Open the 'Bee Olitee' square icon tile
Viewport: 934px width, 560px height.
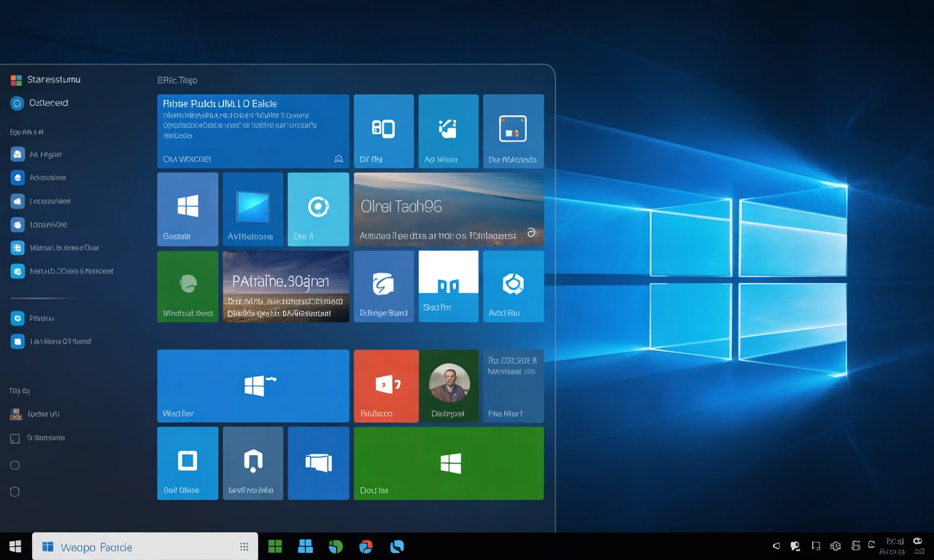tap(188, 463)
